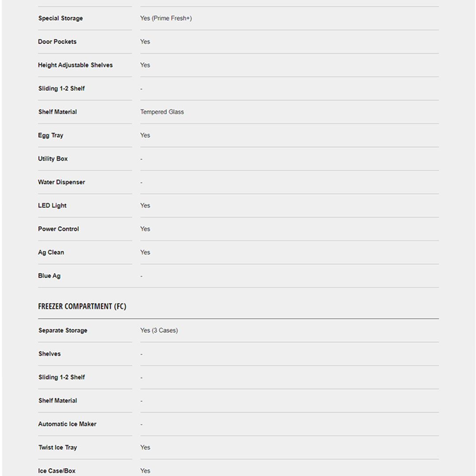Select the 'Yes (Prime Fresh+)' value text

[166, 19]
